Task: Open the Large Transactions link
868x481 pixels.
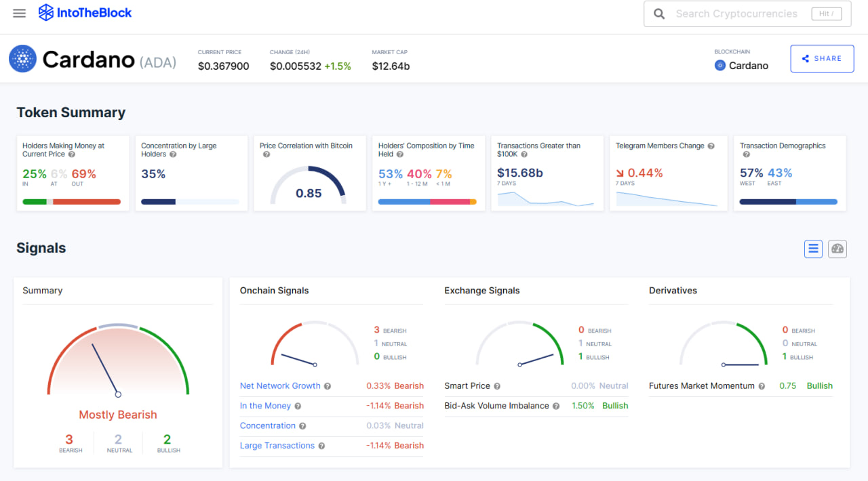Action: (x=277, y=446)
